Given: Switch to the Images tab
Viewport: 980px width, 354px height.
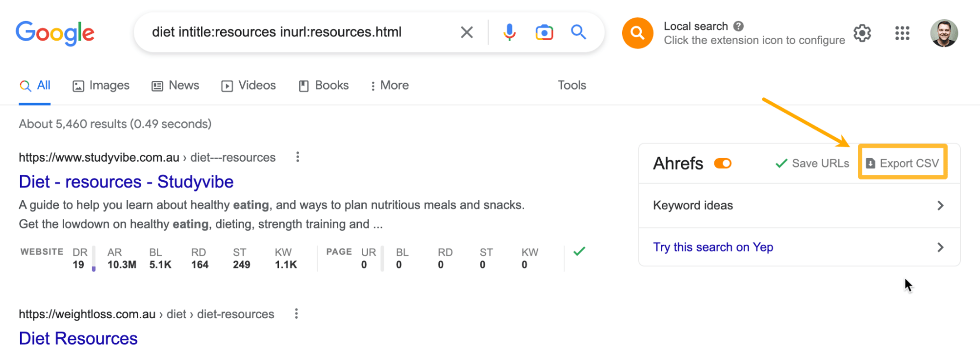Looking at the screenshot, I should pyautogui.click(x=101, y=85).
